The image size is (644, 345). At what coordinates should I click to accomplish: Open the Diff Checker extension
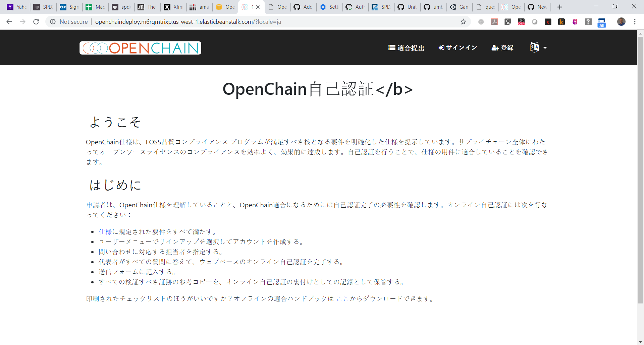(602, 22)
